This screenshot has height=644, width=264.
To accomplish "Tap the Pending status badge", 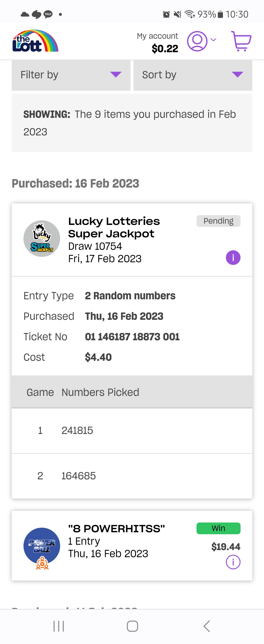I will (218, 221).
